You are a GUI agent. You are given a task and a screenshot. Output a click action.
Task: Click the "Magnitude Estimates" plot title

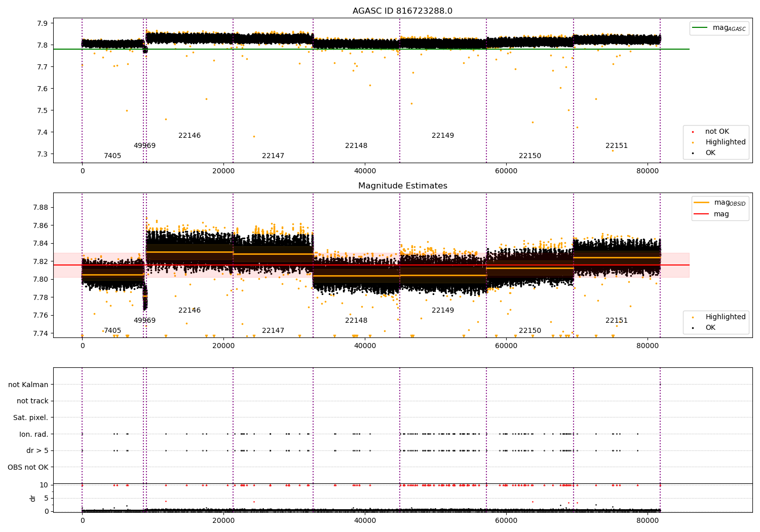pos(402,186)
